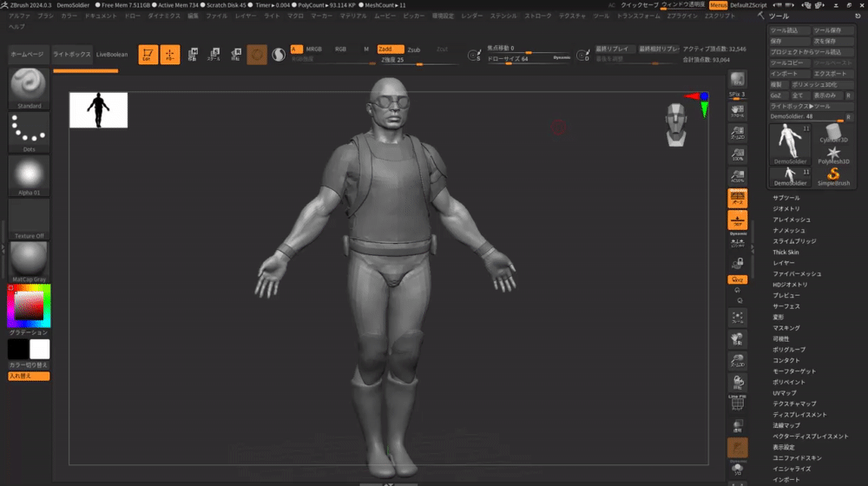Activate the Scale (S) gizmo icon
The image size is (868, 486).
214,55
